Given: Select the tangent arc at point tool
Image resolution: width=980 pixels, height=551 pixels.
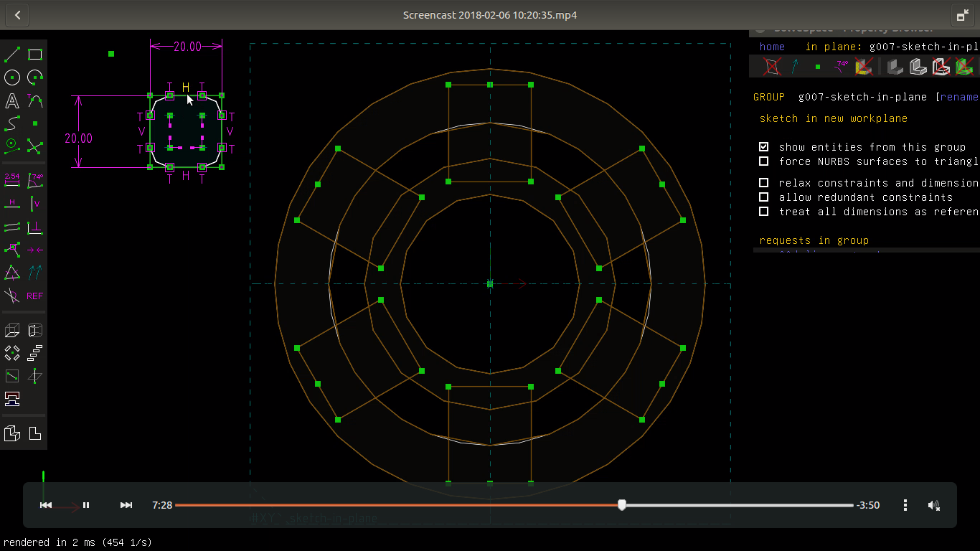Looking at the screenshot, I should tap(35, 100).
